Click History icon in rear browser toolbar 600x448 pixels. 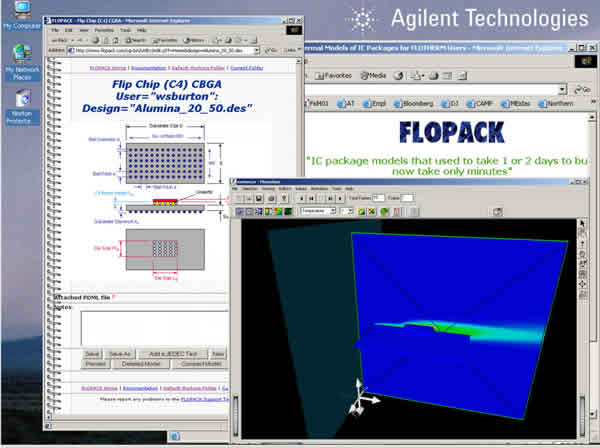pos(398,76)
